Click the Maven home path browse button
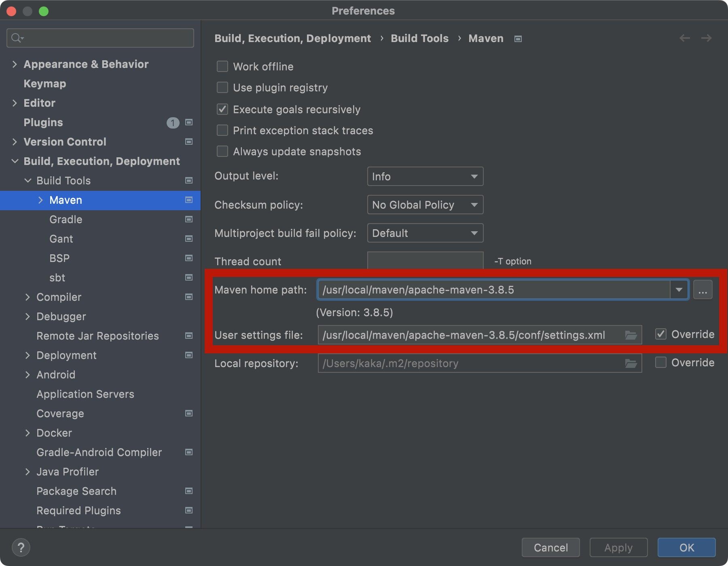728x566 pixels. click(x=703, y=290)
